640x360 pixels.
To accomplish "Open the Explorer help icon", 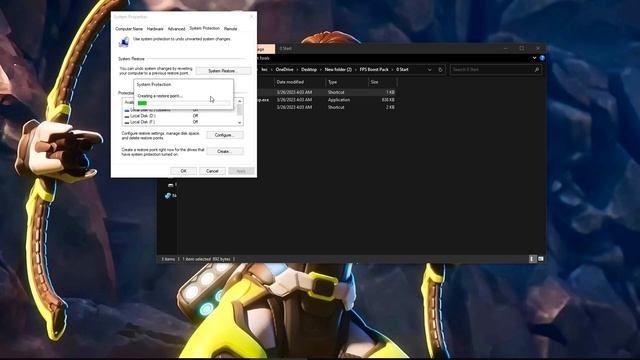I will 542,58.
